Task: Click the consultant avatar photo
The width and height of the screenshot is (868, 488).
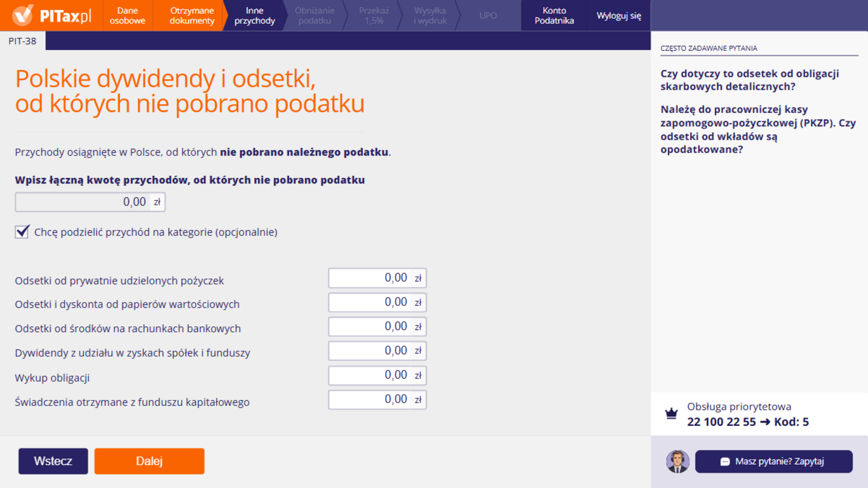Action: click(x=677, y=462)
